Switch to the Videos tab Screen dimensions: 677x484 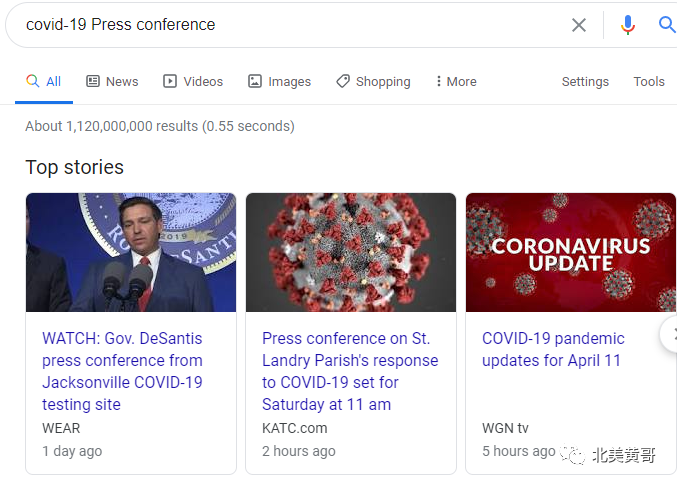pyautogui.click(x=193, y=81)
